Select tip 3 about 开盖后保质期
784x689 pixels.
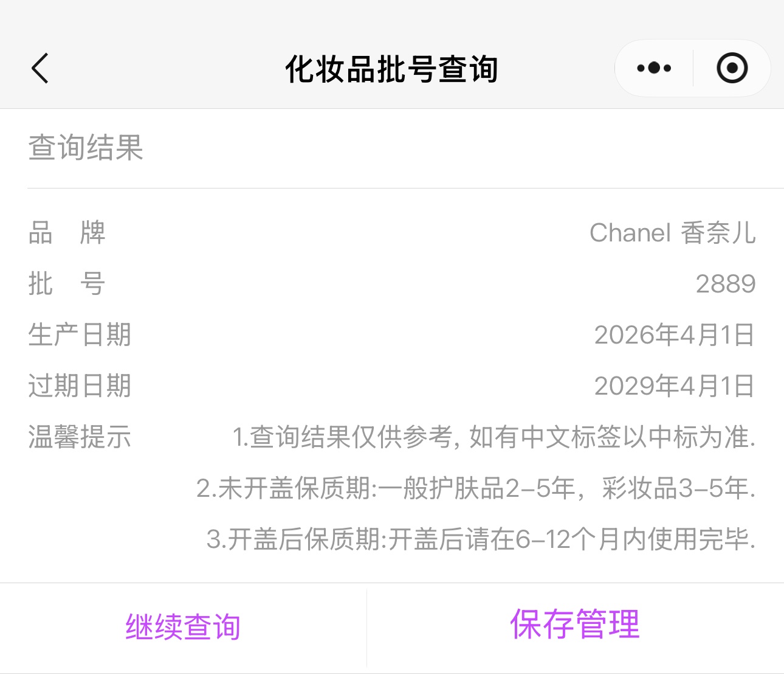pos(481,539)
